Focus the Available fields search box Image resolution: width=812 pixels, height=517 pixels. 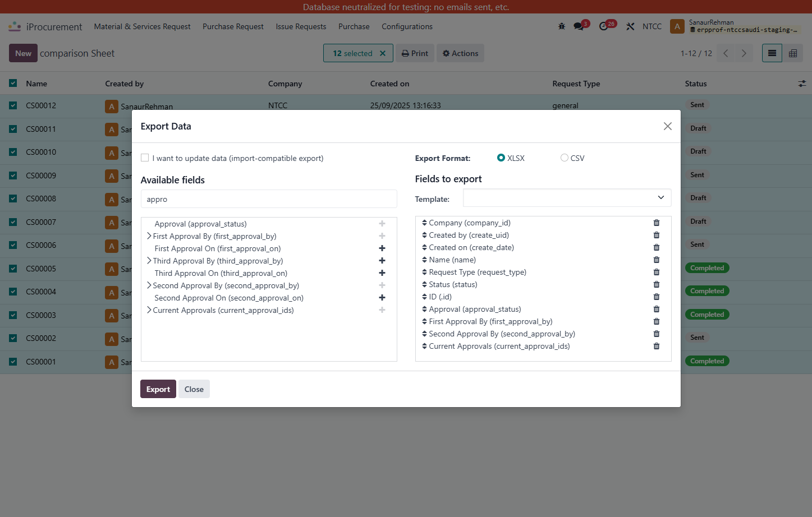tap(269, 199)
